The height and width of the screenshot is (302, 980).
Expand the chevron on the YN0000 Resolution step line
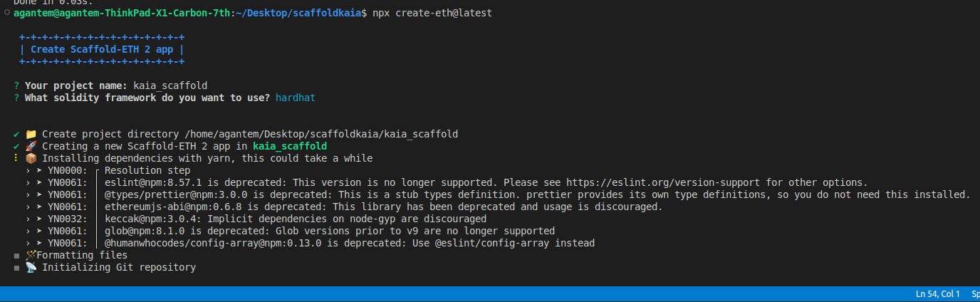tap(28, 170)
